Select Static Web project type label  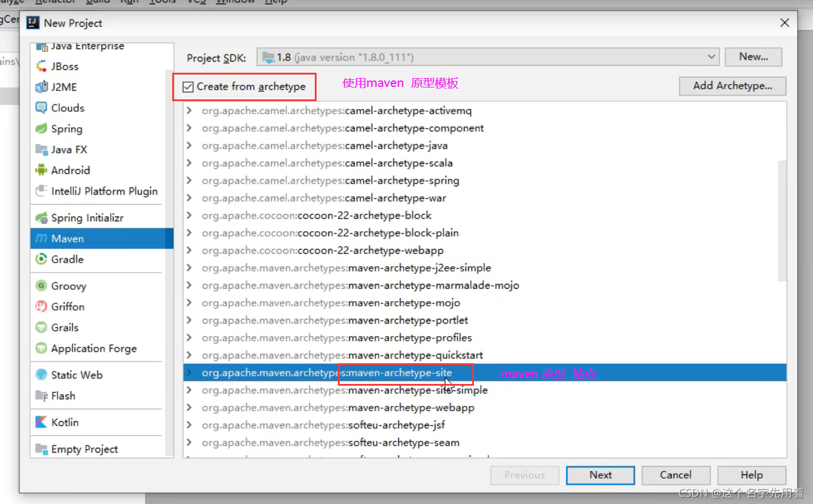point(77,374)
